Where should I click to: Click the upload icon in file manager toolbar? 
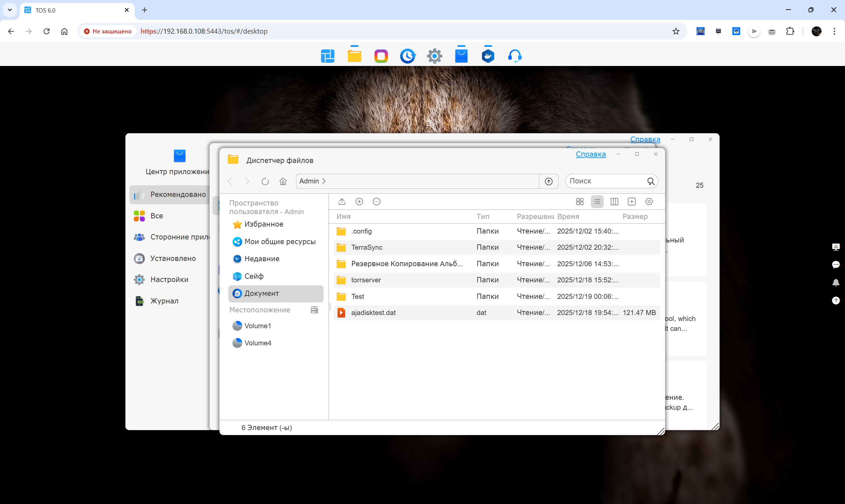(342, 202)
